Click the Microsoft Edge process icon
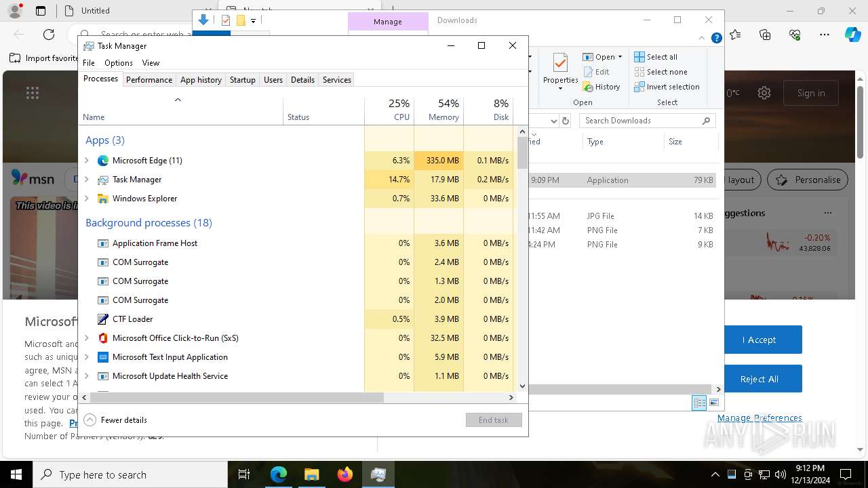 103,161
